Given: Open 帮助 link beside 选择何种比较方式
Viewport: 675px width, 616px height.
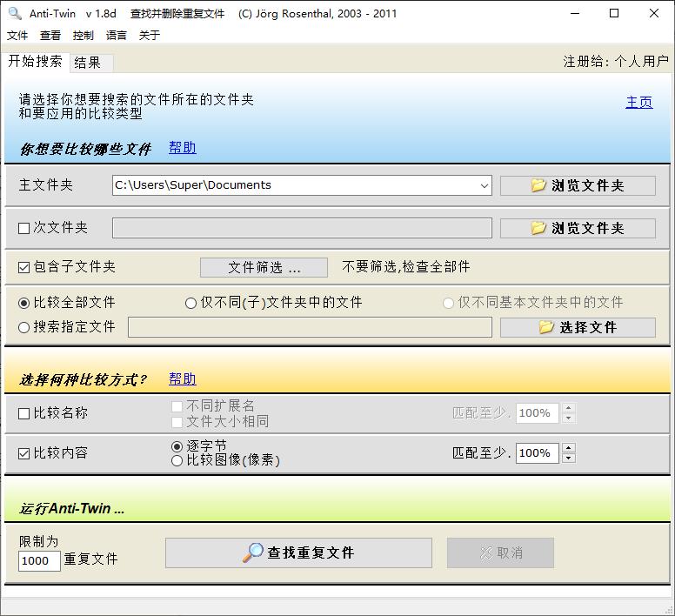Looking at the screenshot, I should pos(182,378).
